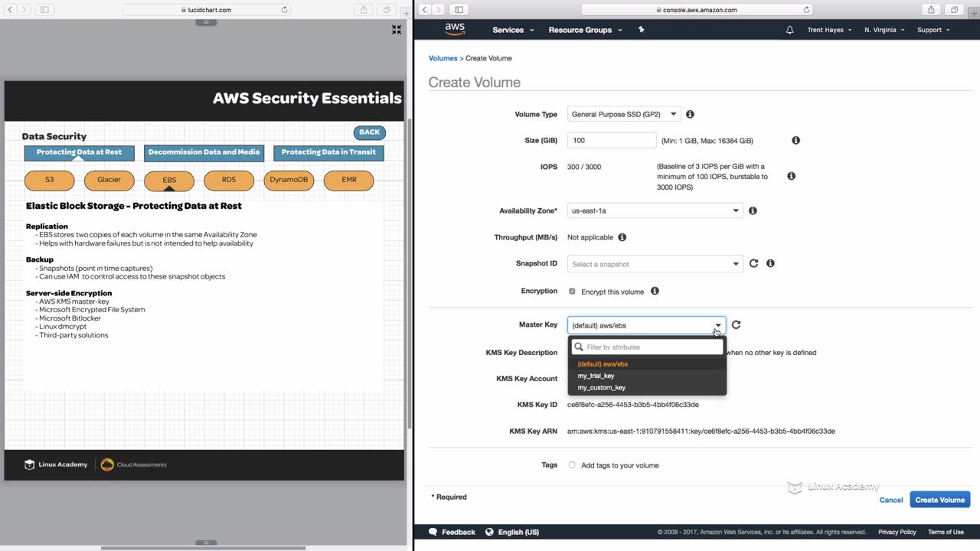The image size is (980, 551).
Task: Click the AWS logo home icon
Action: coord(455,29)
